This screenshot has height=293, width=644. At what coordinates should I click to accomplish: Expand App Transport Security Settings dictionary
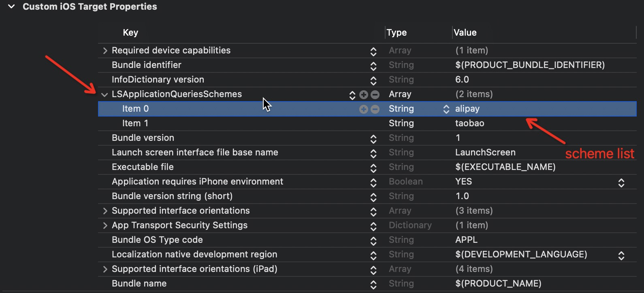(105, 225)
